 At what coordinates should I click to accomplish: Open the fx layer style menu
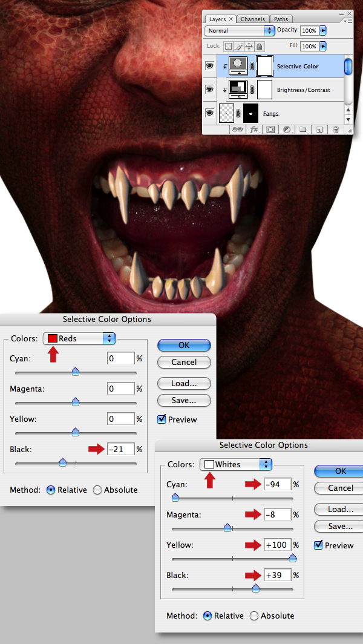click(254, 130)
